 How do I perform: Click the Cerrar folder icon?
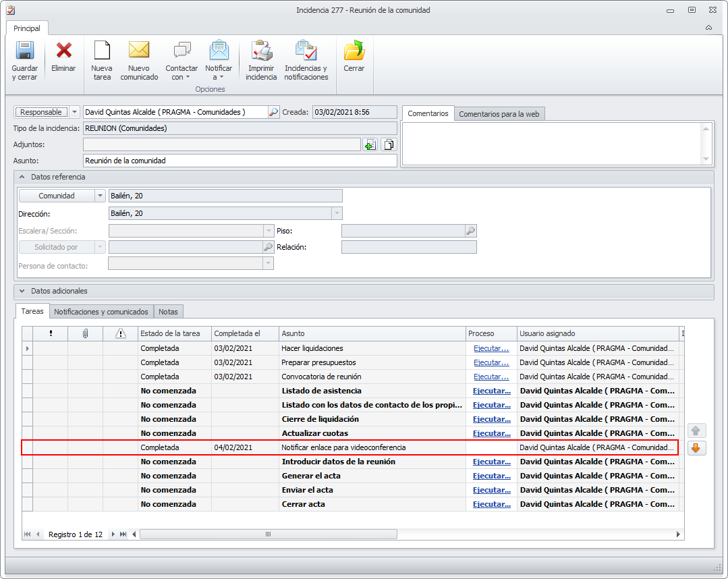354,51
